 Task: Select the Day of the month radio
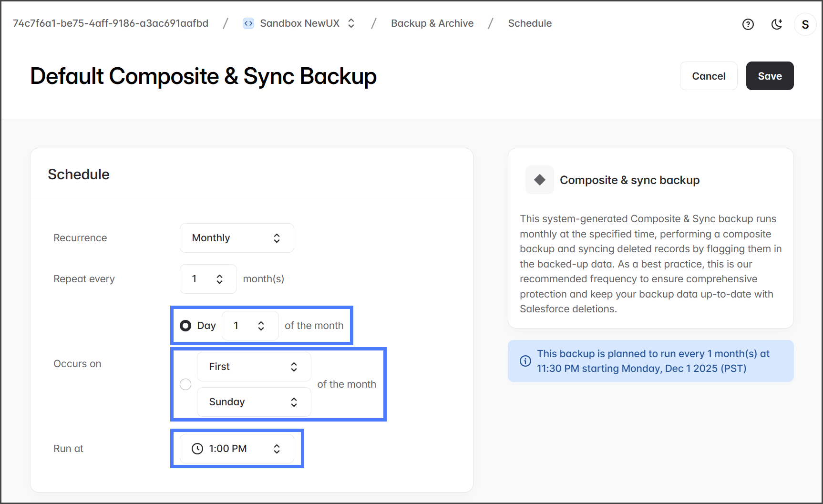click(x=185, y=326)
